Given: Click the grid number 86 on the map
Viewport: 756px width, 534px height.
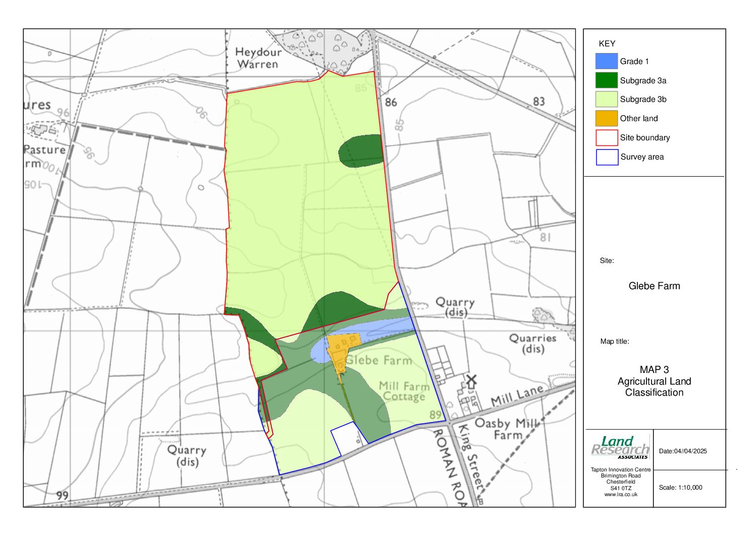Looking at the screenshot, I should click(391, 101).
